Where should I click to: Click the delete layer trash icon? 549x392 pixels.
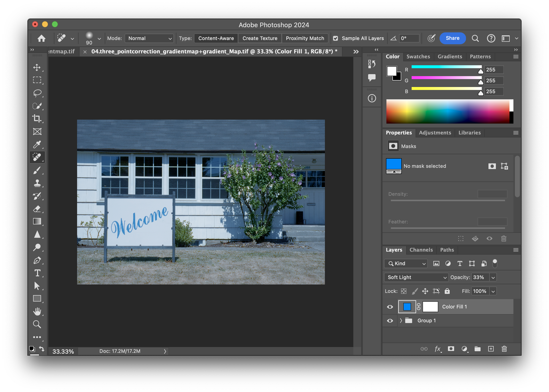tap(504, 349)
